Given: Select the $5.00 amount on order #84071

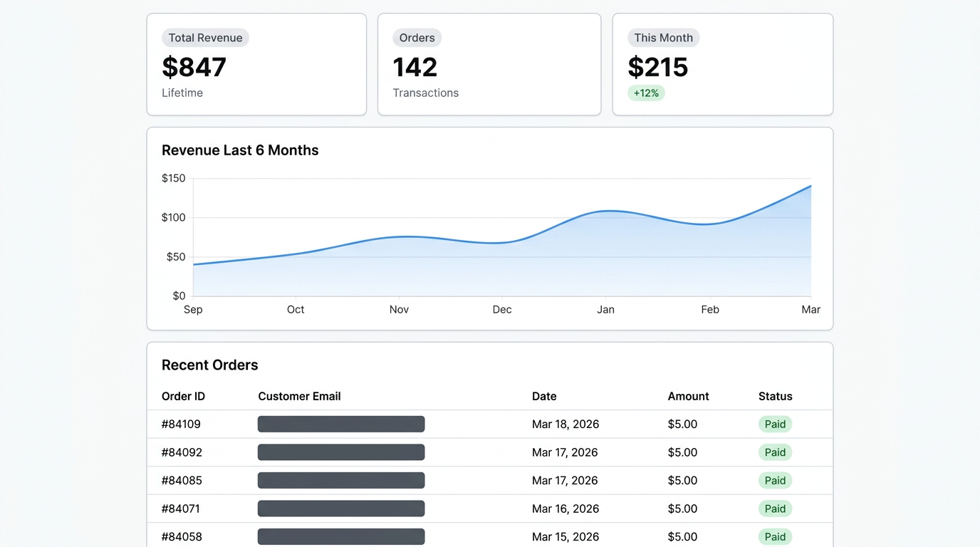Looking at the screenshot, I should click(682, 509).
